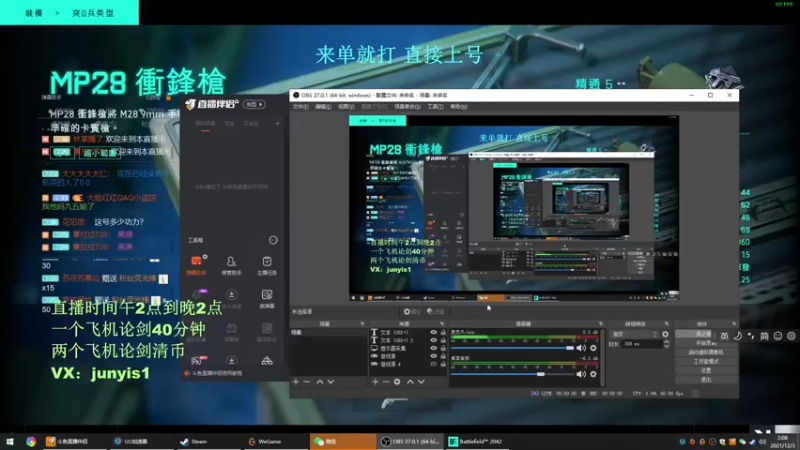
Task: Mute the desktop audio mixer channel
Action: coord(581,374)
